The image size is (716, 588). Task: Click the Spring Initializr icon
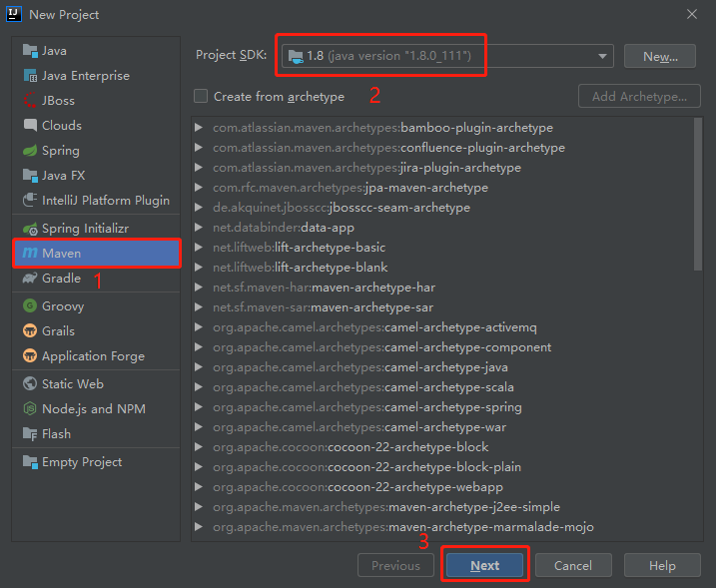click(30, 229)
